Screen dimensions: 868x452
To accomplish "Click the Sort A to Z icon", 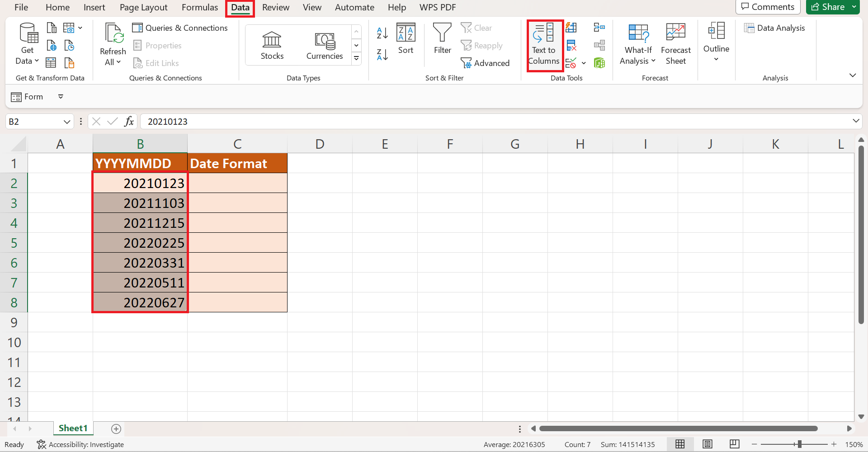I will (382, 33).
